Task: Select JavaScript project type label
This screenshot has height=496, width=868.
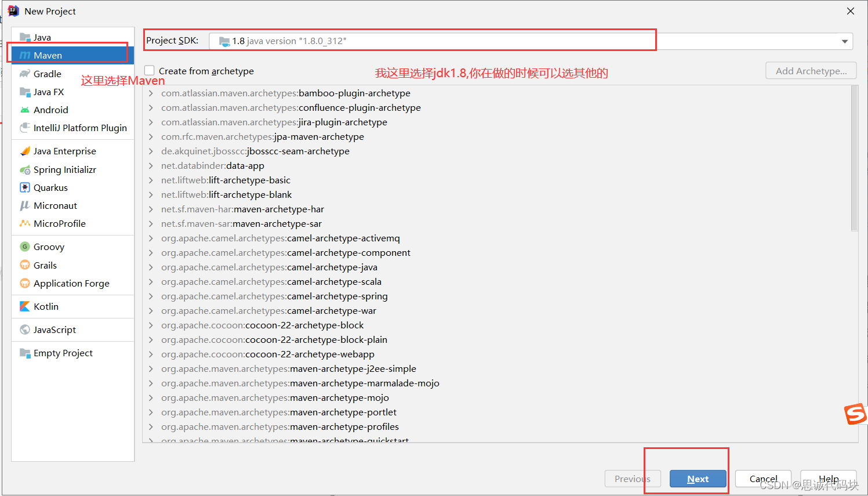Action: coord(55,330)
